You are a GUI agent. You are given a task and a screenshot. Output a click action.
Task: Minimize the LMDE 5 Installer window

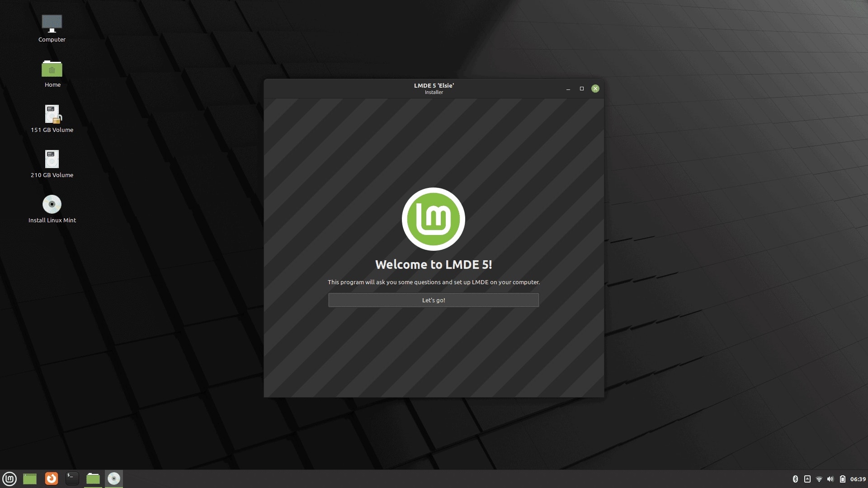coord(568,89)
